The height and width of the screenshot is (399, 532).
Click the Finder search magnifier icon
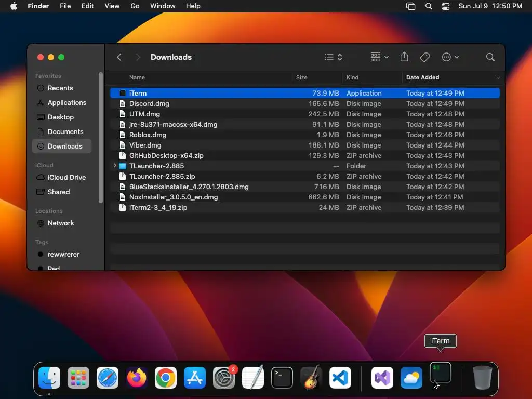coord(490,57)
